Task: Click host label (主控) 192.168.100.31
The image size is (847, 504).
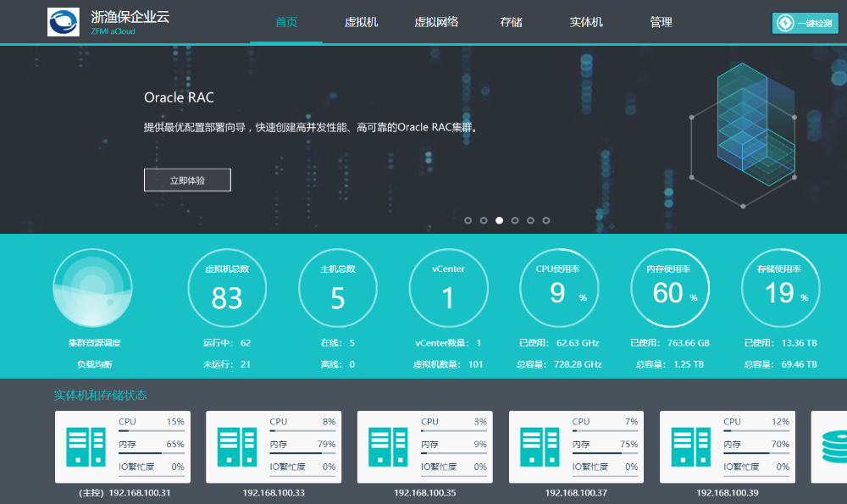Action: click(125, 493)
